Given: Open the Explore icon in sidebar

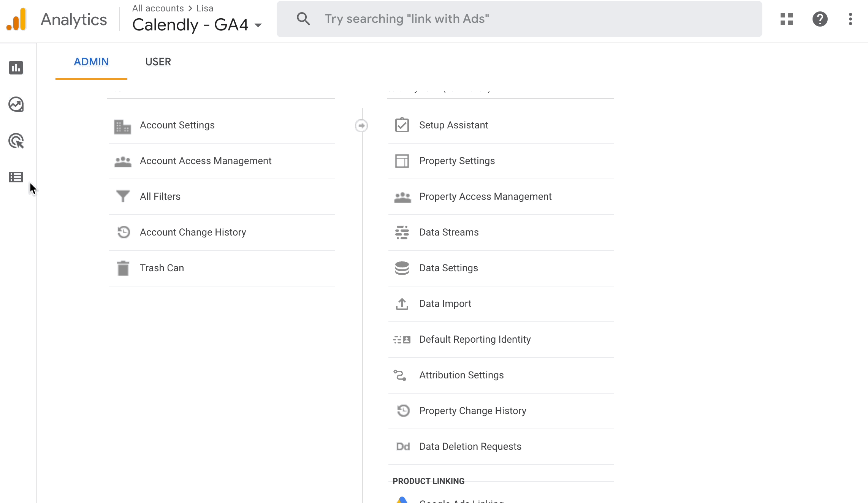Looking at the screenshot, I should (x=16, y=104).
